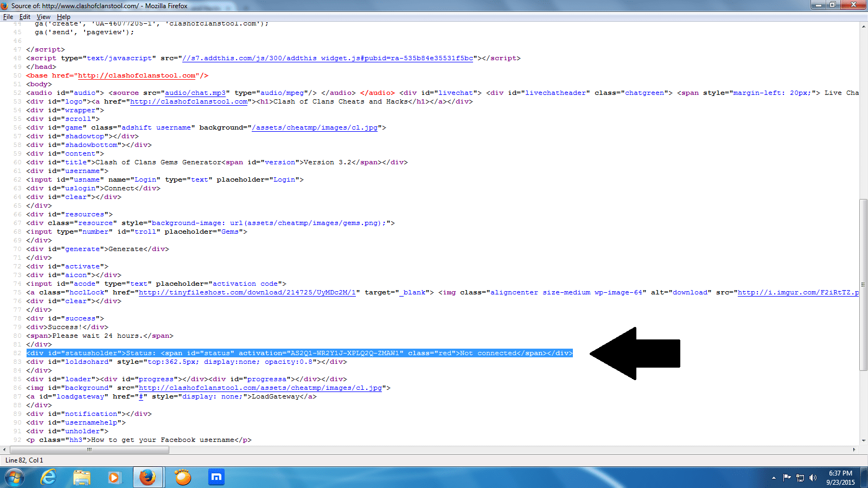Show hidden system tray icons arrow

[774, 478]
